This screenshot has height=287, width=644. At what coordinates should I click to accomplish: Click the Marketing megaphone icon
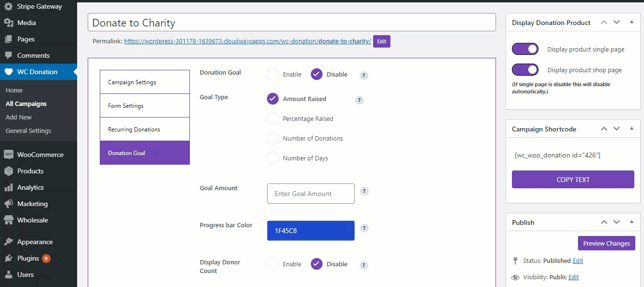point(8,204)
